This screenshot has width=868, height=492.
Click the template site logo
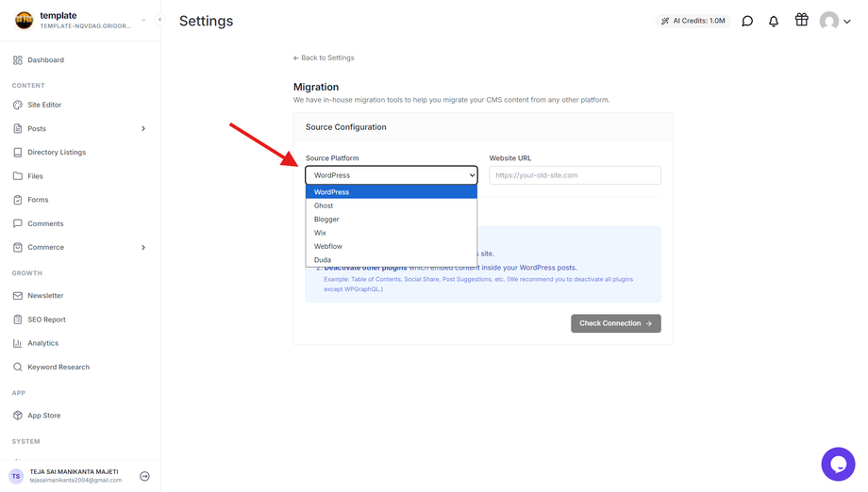pos(24,21)
